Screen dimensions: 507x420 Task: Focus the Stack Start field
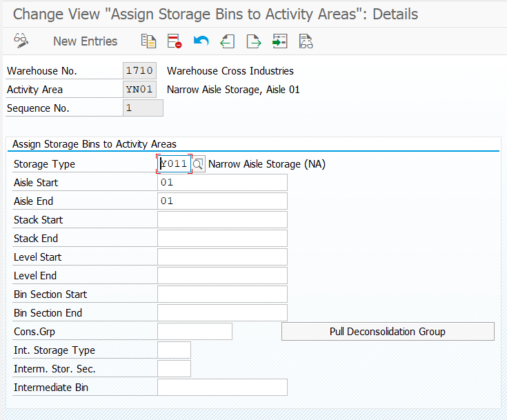pyautogui.click(x=221, y=220)
